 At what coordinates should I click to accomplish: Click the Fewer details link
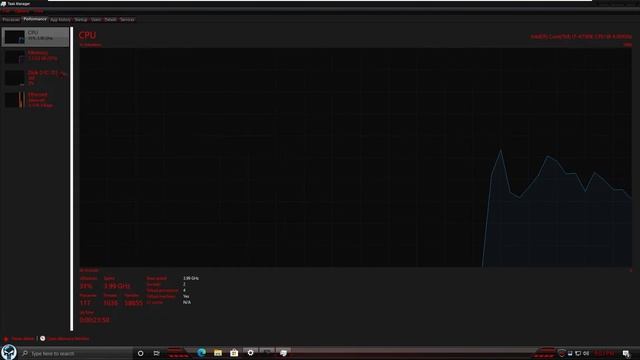(23, 339)
